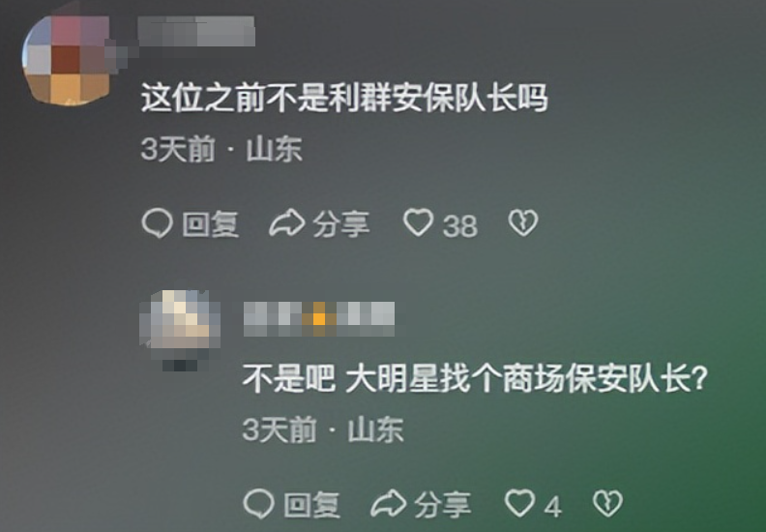The height and width of the screenshot is (532, 766).
Task: Tap broken-heart dislike on the 商场保安队长 reply
Action: pyautogui.click(x=607, y=503)
